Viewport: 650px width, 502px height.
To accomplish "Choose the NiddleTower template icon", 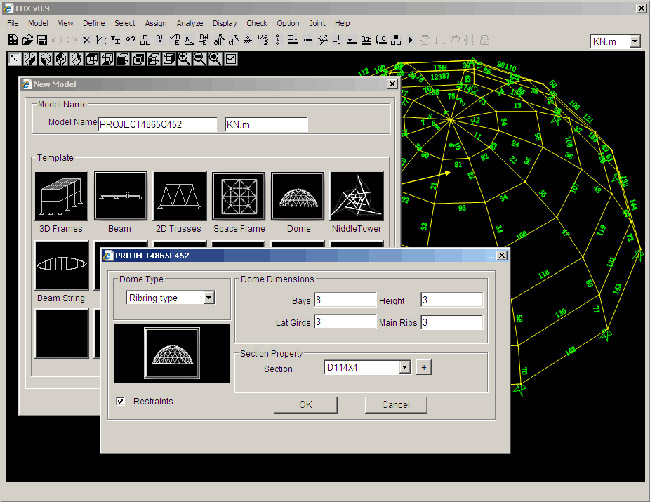I will (x=356, y=196).
